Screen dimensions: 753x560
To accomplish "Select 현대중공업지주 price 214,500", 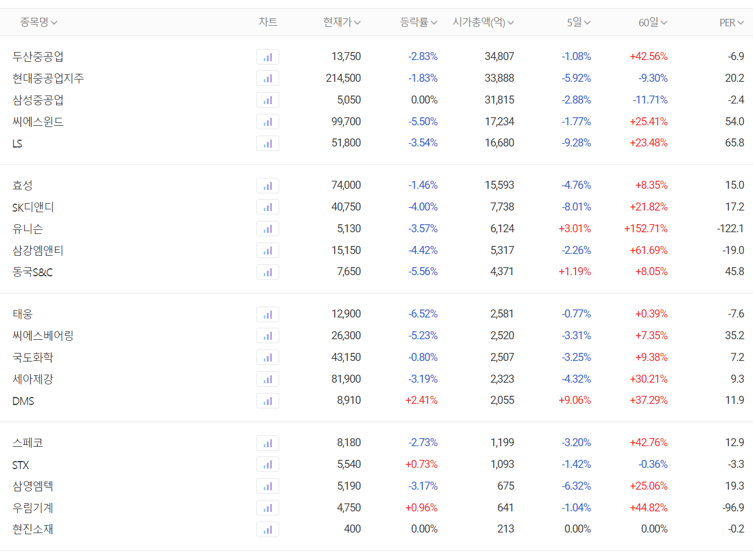I will pos(343,78).
